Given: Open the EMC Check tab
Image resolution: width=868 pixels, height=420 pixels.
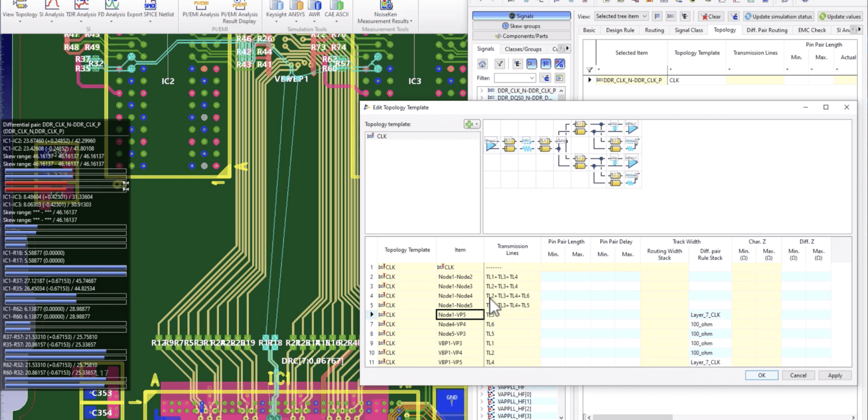Looking at the screenshot, I should (812, 30).
